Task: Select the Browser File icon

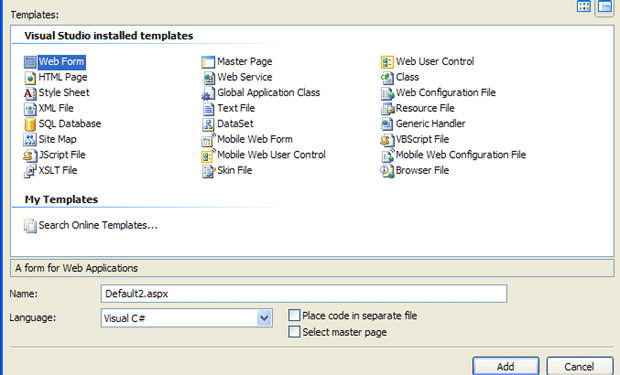Action: click(387, 170)
